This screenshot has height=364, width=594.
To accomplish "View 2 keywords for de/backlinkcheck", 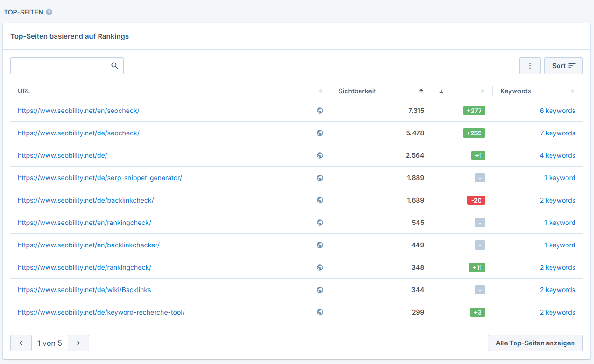I will [x=558, y=200].
